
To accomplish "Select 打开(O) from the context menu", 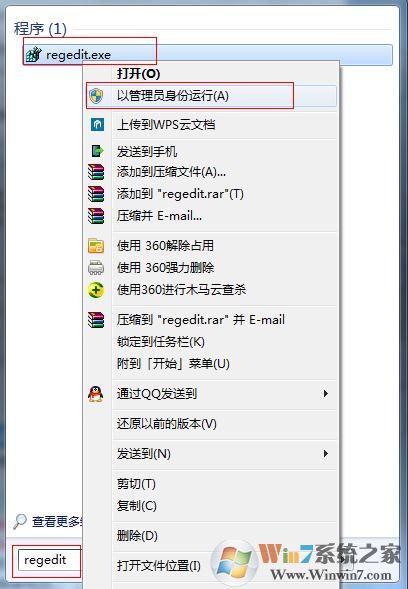I will (x=138, y=73).
